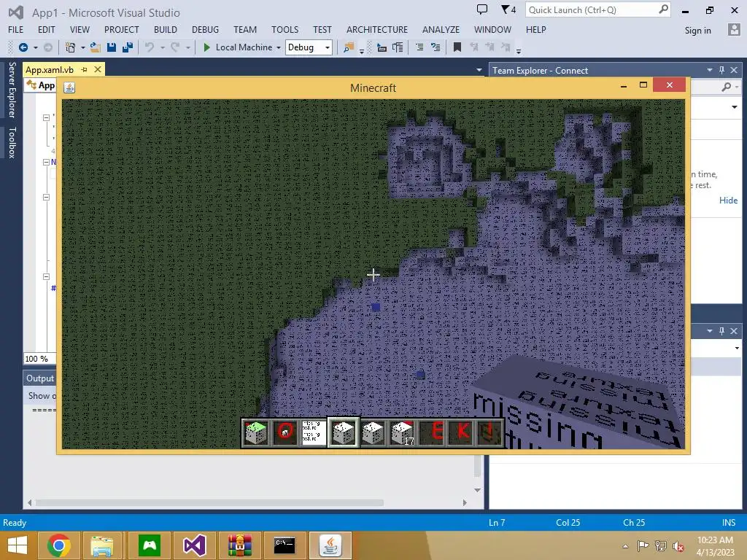Select the hotbar slot with red K

tap(461, 432)
